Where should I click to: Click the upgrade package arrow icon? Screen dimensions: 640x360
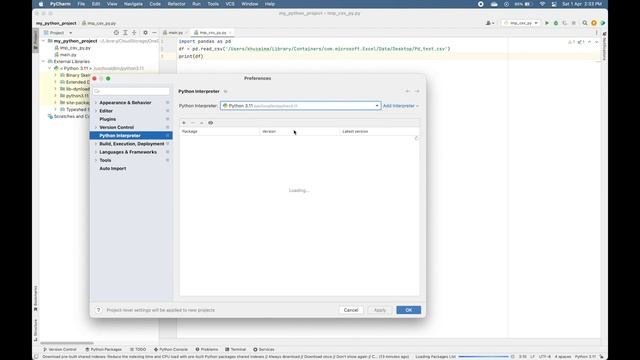click(202, 123)
